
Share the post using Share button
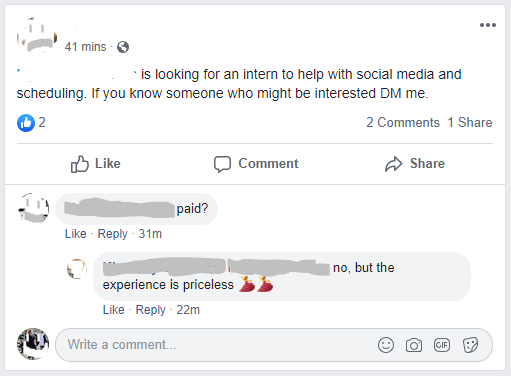pyautogui.click(x=415, y=164)
